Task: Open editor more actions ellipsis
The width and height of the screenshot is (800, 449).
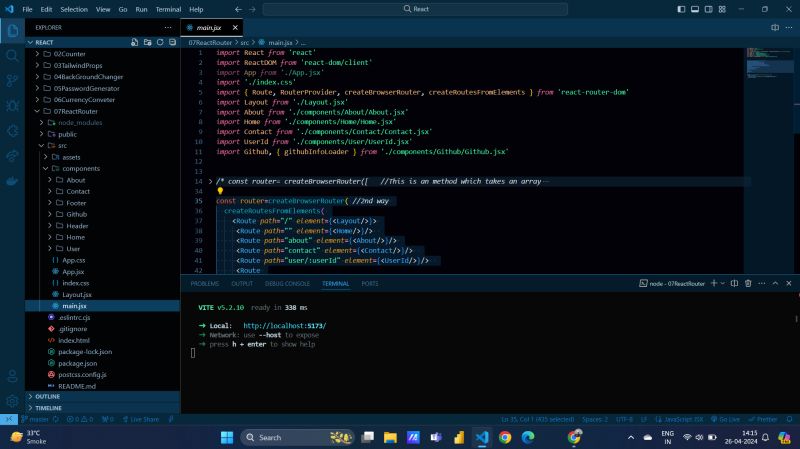Action: (789, 28)
